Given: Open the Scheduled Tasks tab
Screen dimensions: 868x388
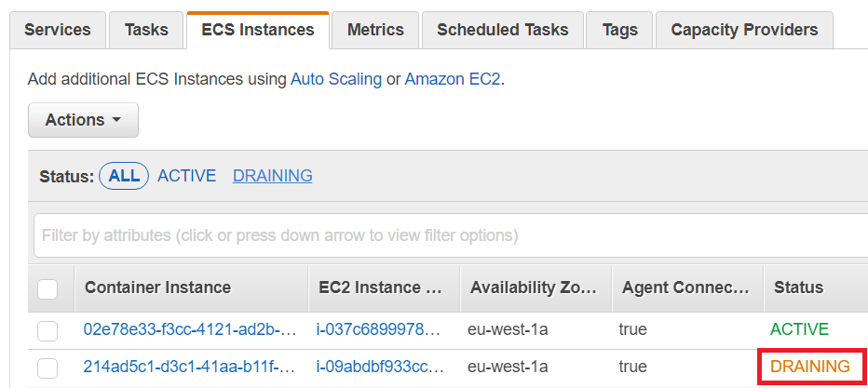Looking at the screenshot, I should (502, 30).
